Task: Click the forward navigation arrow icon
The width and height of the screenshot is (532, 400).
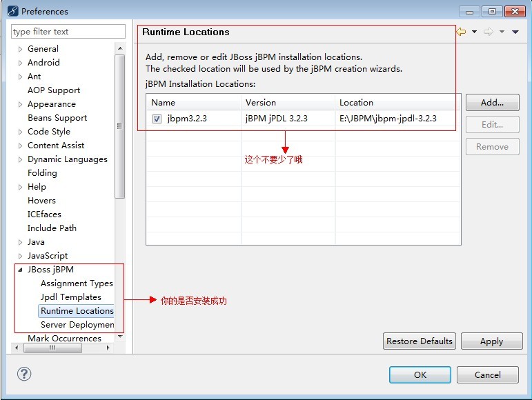Action: 489,32
